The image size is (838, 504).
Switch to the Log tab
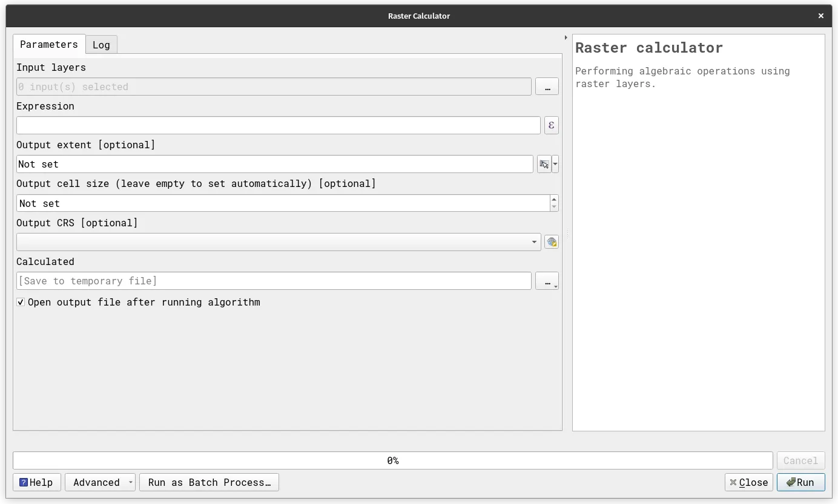[x=101, y=44]
